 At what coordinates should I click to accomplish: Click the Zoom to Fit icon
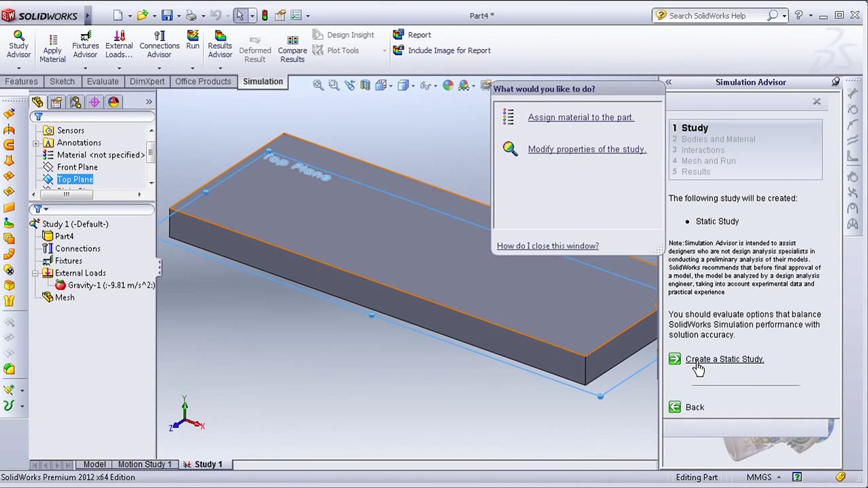[x=318, y=85]
